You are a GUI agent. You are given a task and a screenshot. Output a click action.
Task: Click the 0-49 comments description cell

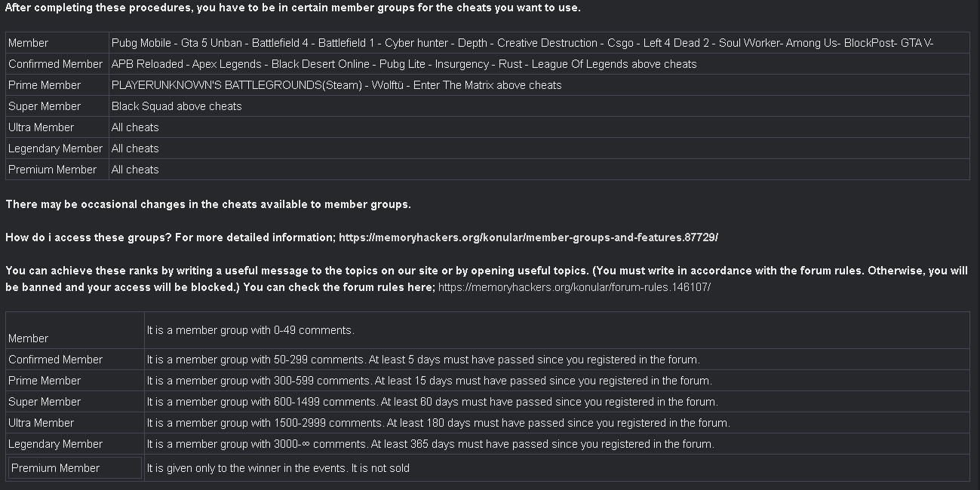[557, 330]
